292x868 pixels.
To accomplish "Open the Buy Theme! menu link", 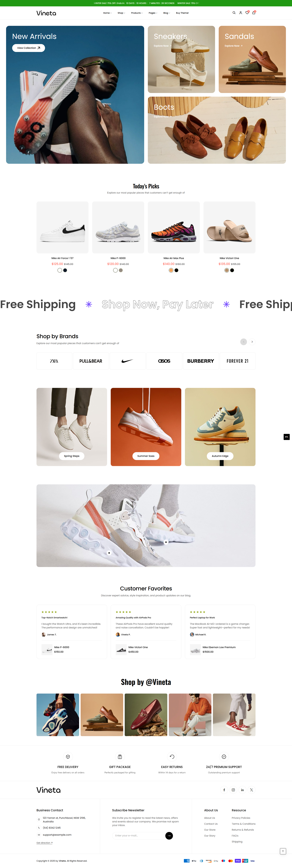I will [x=182, y=13].
